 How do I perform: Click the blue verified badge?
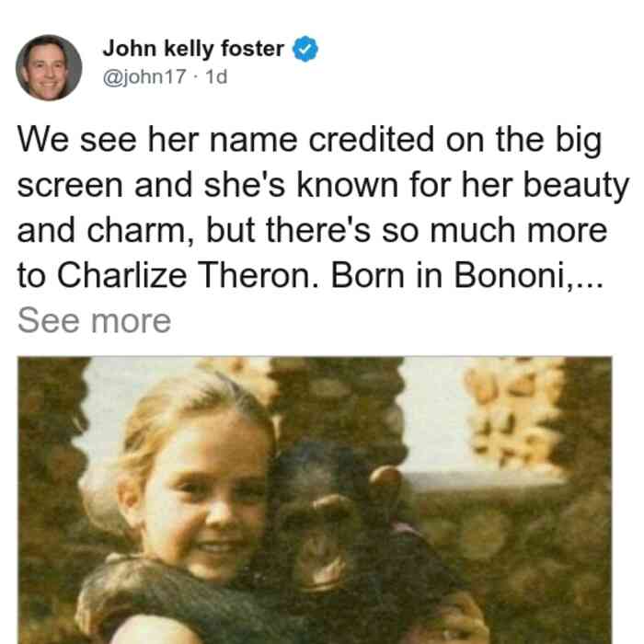(305, 49)
